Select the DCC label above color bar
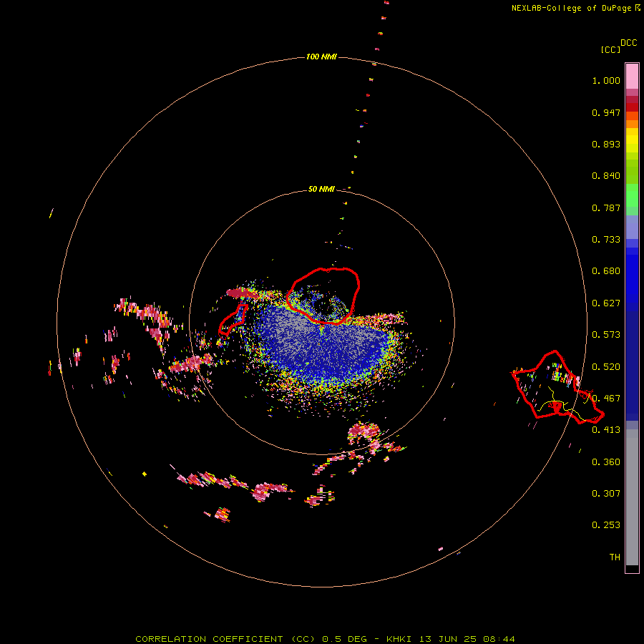The height and width of the screenshot is (644, 644). point(629,43)
